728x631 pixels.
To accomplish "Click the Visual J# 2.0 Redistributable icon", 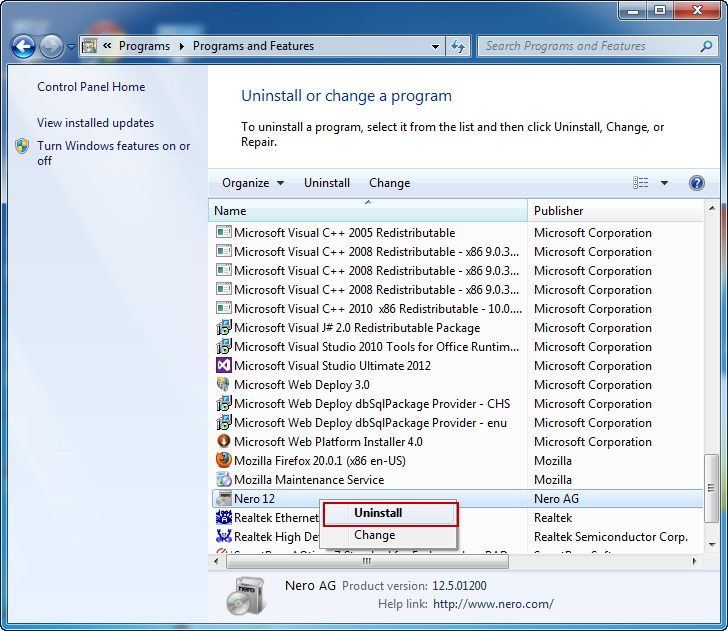I will pyautogui.click(x=224, y=328).
